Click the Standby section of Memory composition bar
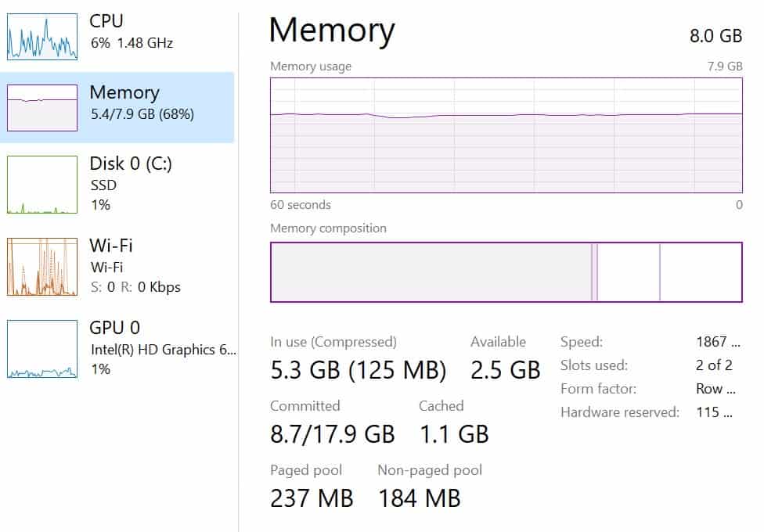The image size is (764, 532). click(x=629, y=271)
